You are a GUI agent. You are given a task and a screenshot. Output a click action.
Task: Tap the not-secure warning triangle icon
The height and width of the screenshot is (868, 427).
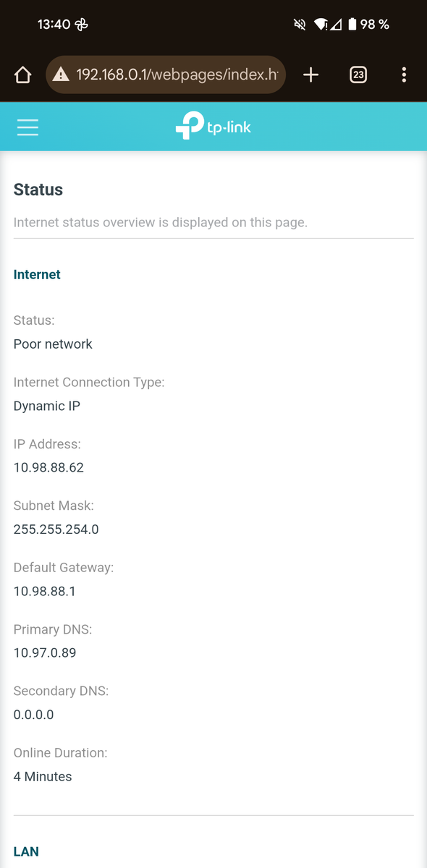pyautogui.click(x=61, y=75)
